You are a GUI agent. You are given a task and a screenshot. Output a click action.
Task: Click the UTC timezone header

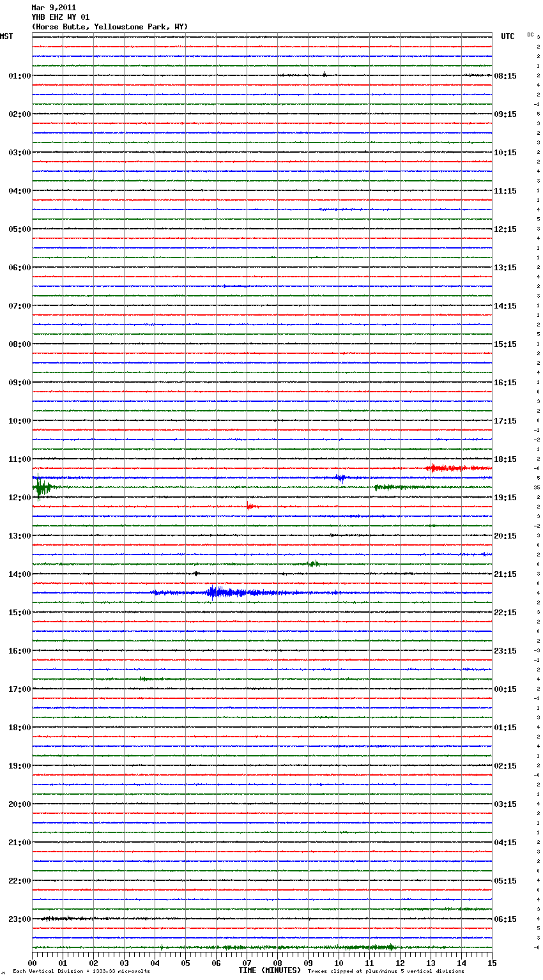507,36
